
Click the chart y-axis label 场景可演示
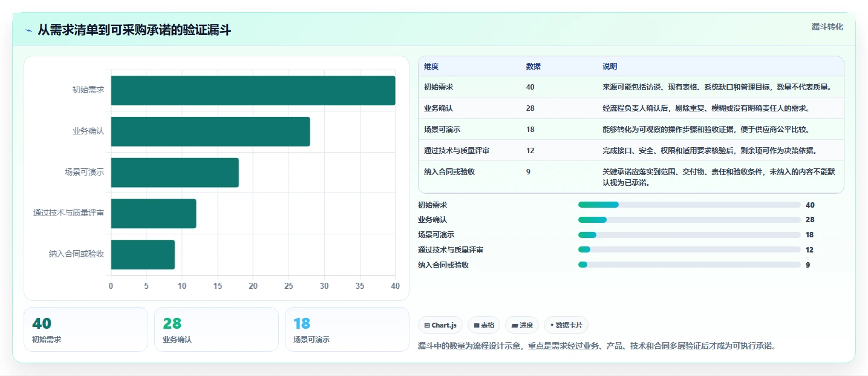coord(85,173)
